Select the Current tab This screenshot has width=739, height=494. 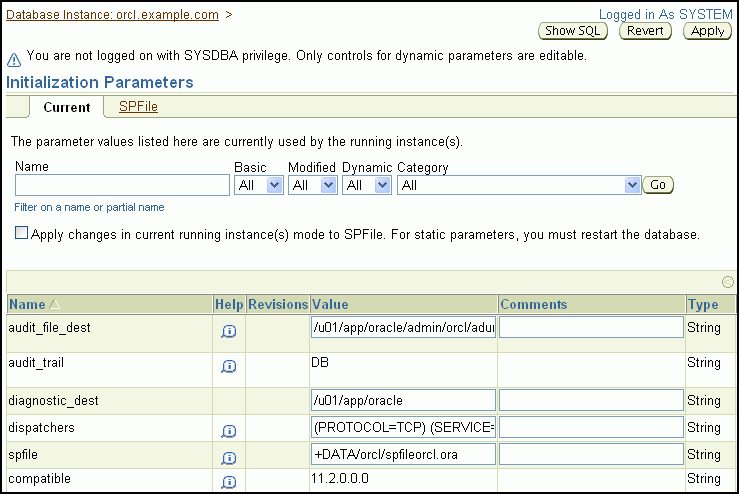(67, 107)
